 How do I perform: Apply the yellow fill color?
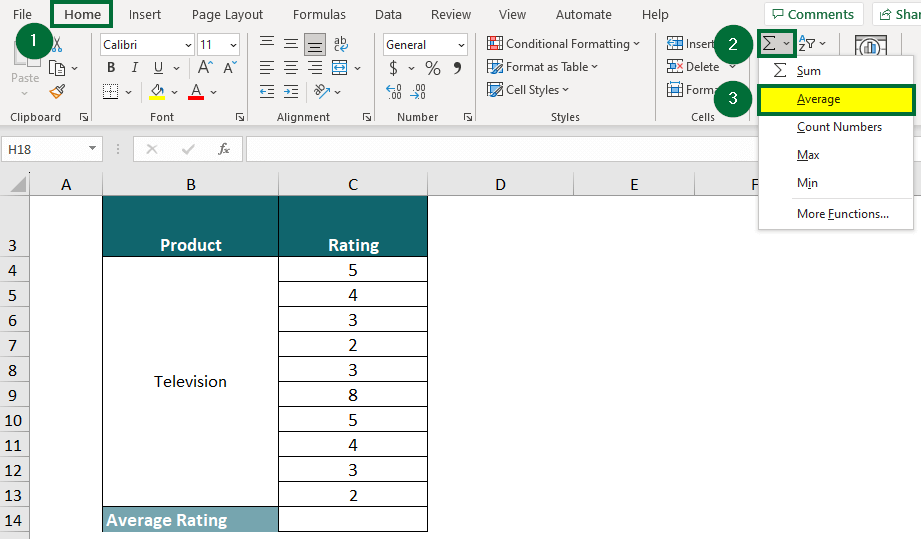click(x=157, y=91)
